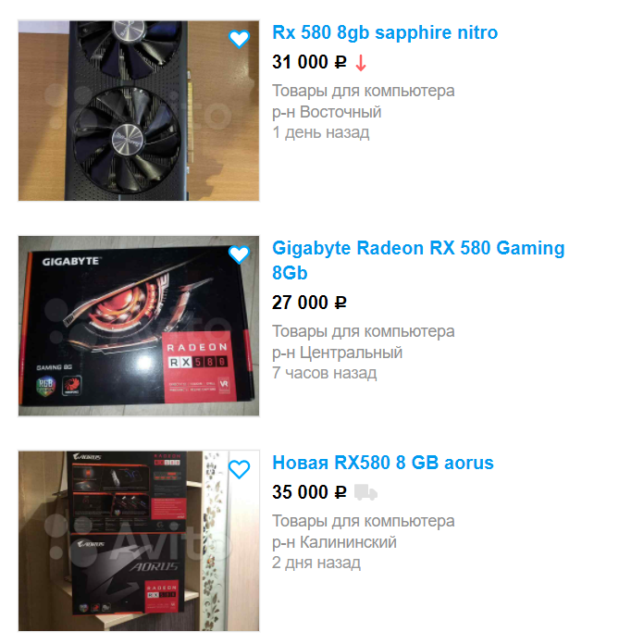Click the р-н Центральный district text
The height and width of the screenshot is (644, 644).
click(x=337, y=353)
